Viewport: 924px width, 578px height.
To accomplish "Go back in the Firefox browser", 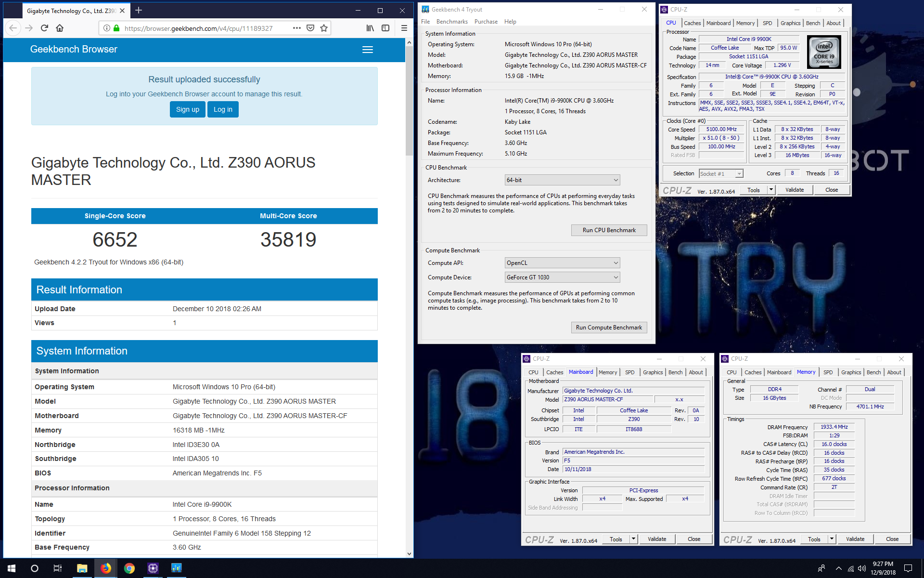I will click(13, 28).
